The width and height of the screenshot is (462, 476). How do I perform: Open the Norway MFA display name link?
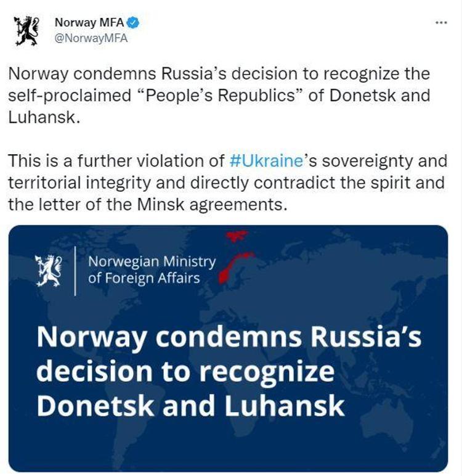89,23
